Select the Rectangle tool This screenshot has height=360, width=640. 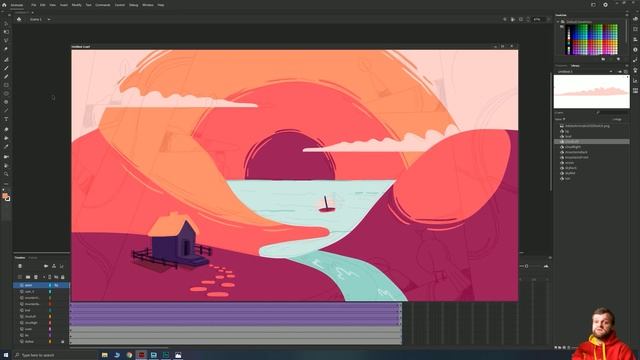[x=6, y=85]
